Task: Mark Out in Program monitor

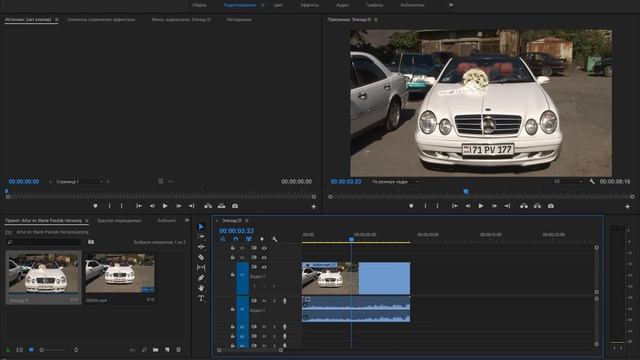Action: pos(437,206)
